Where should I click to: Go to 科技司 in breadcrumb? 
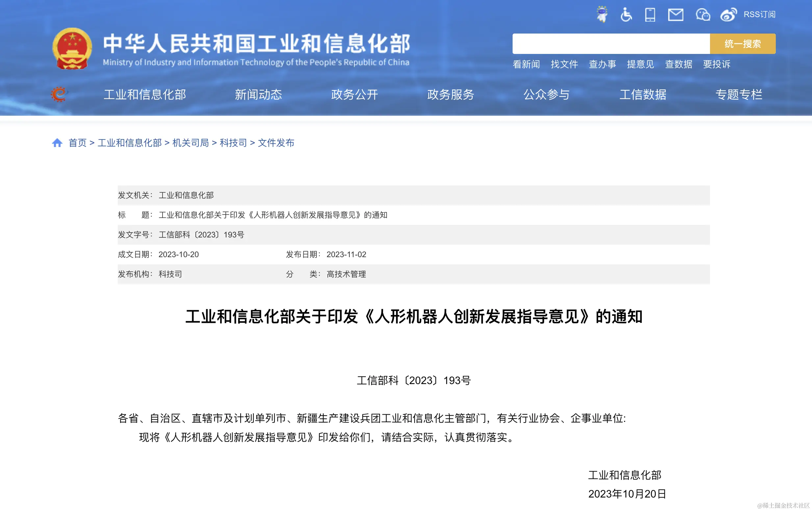[233, 143]
